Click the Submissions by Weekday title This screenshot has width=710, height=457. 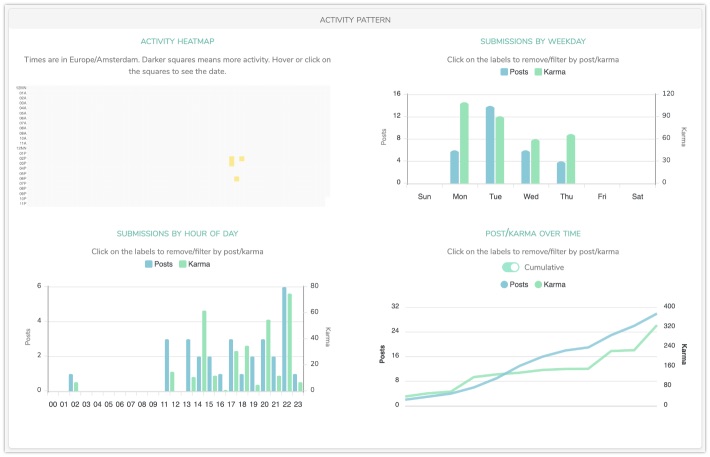click(x=533, y=41)
